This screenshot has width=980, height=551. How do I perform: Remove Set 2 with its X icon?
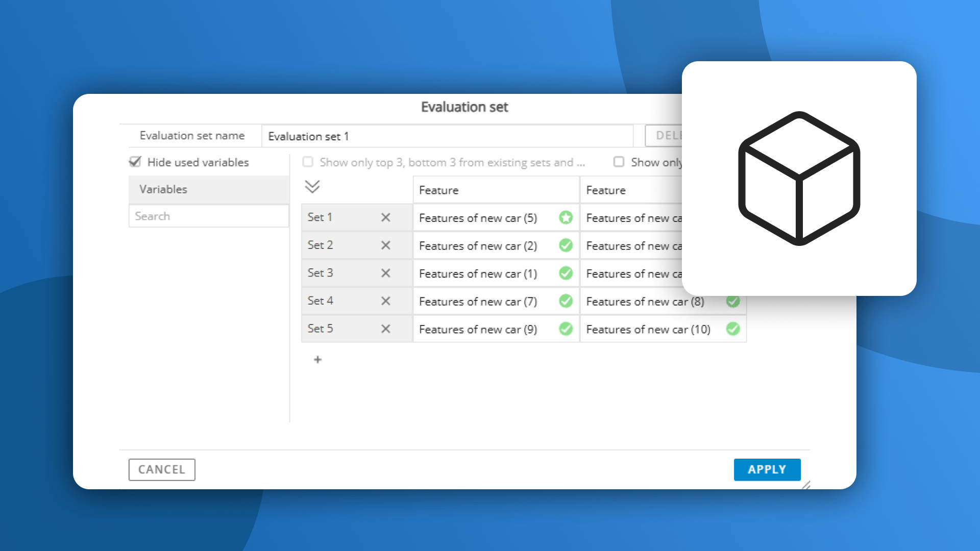pyautogui.click(x=385, y=245)
